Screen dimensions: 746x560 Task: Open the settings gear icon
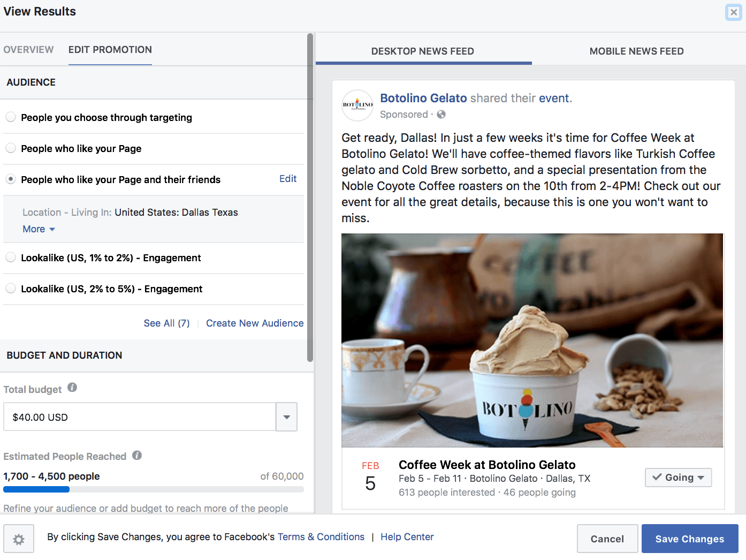(x=19, y=539)
